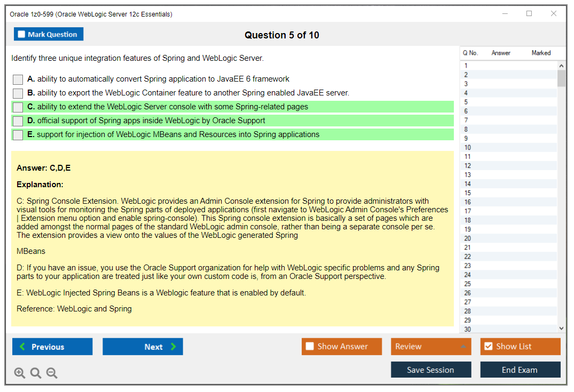Uncheck the Show List checkbox

tap(488, 346)
